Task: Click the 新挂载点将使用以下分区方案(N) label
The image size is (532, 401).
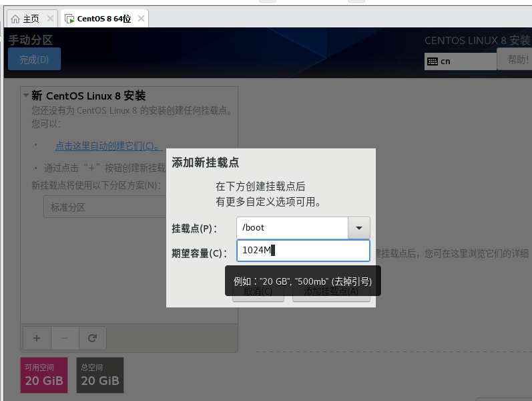Action: coord(96,185)
